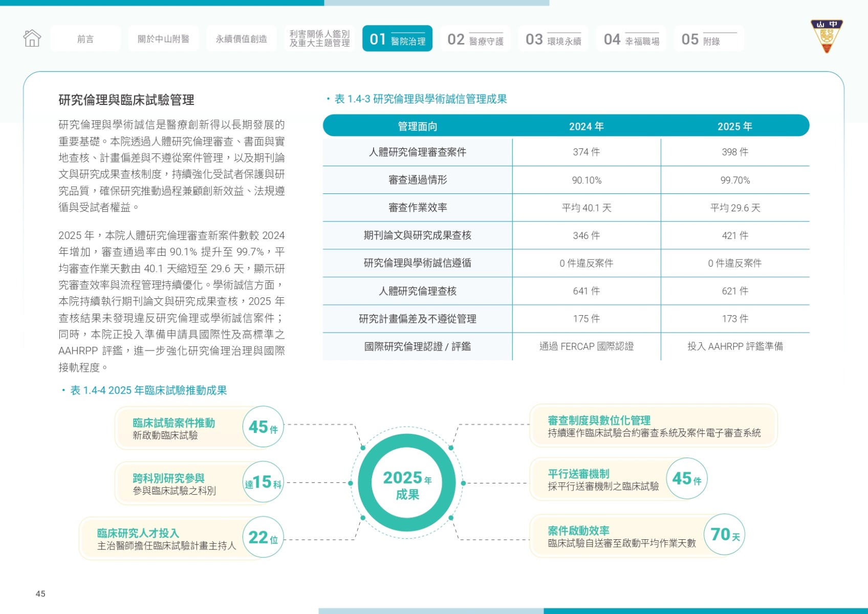Screen dimensions: 868x614
Task: Click the 2024 年 column header
Action: pos(587,126)
